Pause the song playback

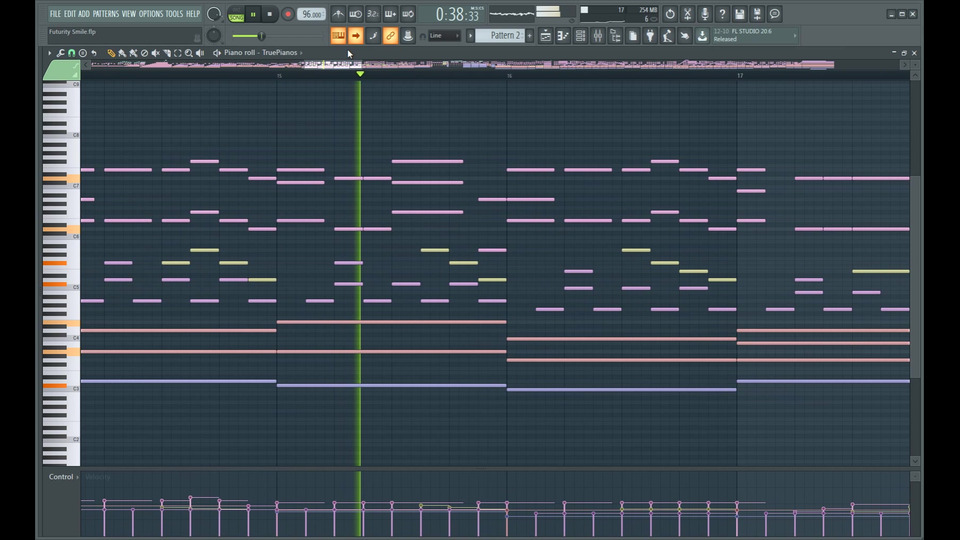[253, 14]
